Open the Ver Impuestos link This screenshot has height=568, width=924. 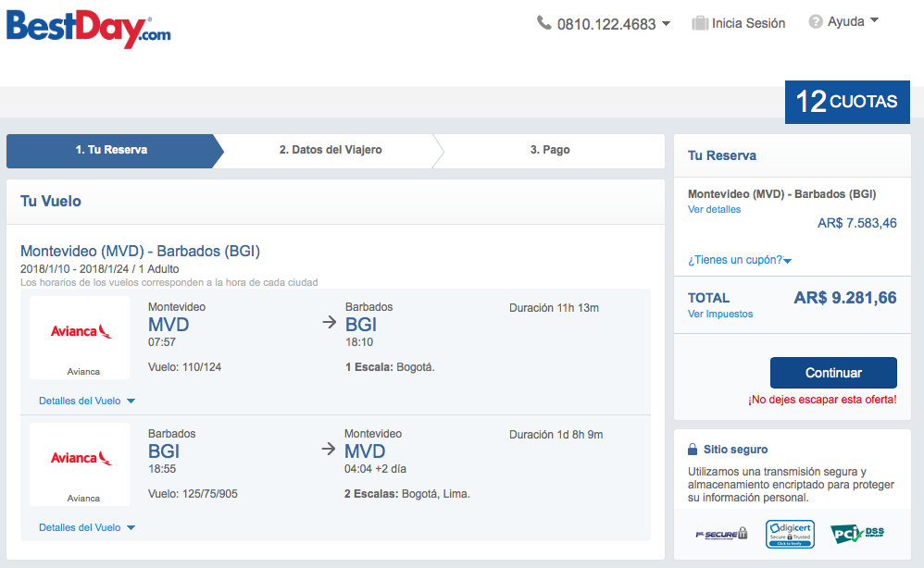(x=720, y=315)
